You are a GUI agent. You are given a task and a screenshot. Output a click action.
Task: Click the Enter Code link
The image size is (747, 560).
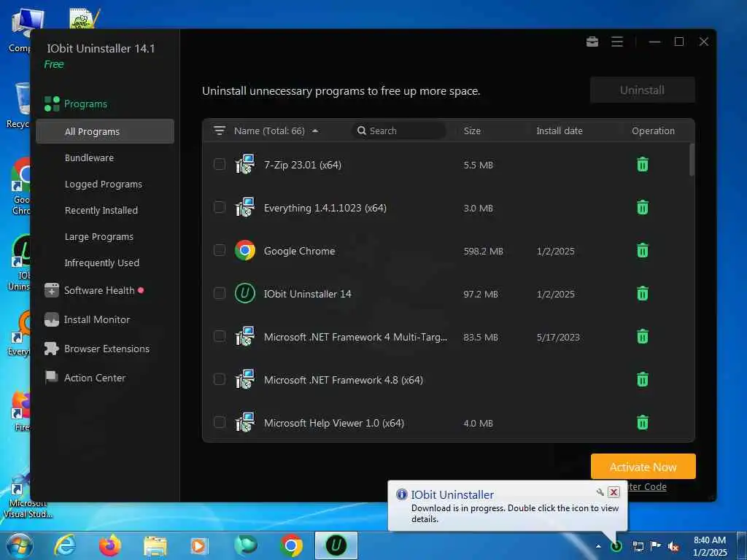[x=647, y=486]
